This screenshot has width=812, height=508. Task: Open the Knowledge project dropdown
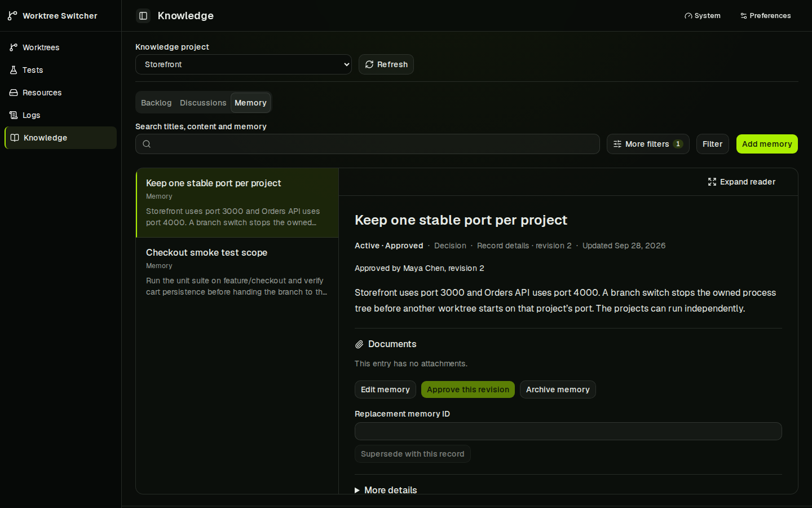tap(244, 64)
